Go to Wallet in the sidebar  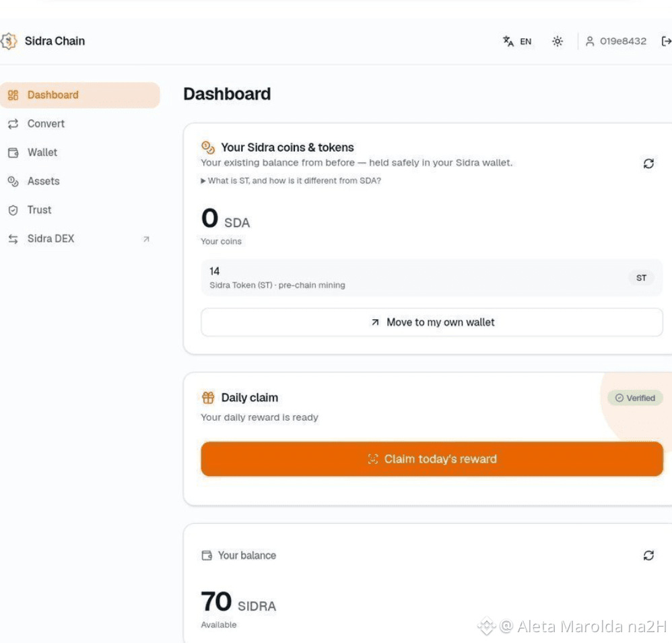pos(79,153)
